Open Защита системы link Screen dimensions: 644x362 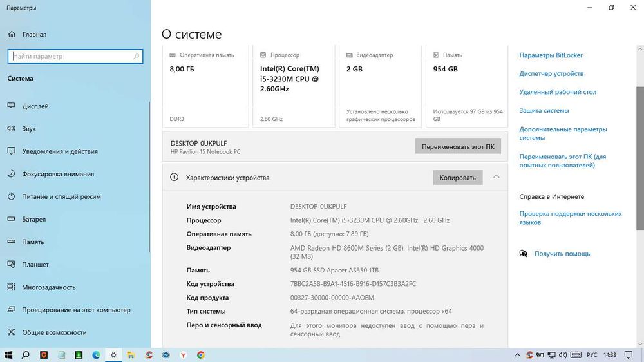(x=544, y=110)
